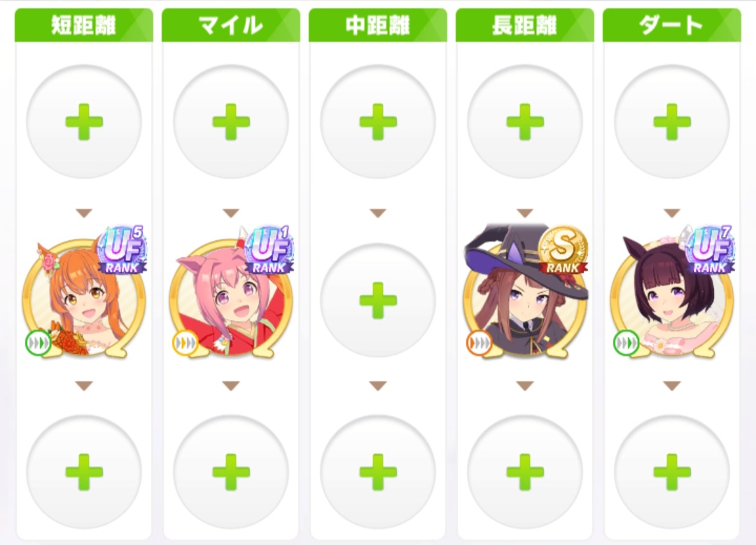
Task: Add character to bottom slot under 長距離
Action: click(x=525, y=471)
